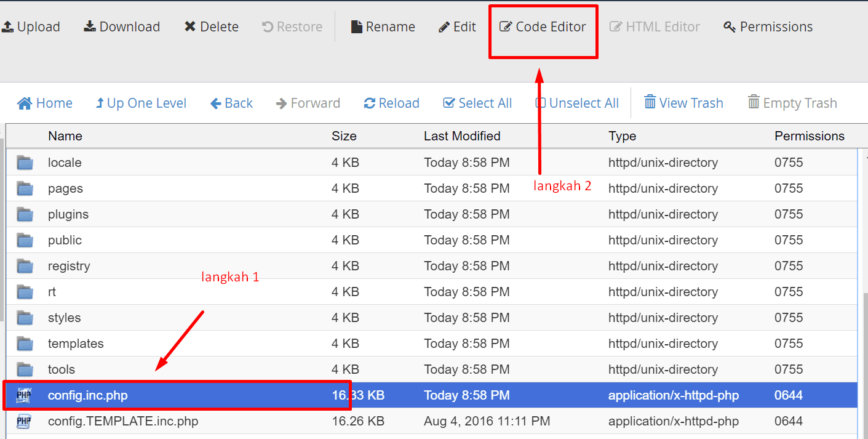Select the config.TEMPLATE.inc.php file

click(x=123, y=422)
